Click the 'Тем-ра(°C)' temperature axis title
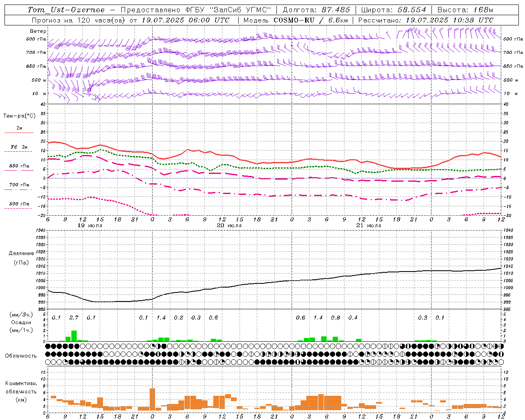525x420 pixels. [19, 116]
